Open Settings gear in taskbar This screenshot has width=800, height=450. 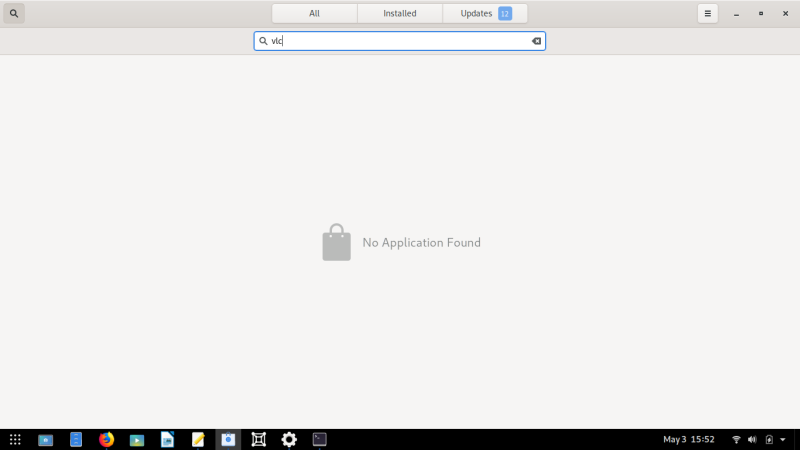coord(289,439)
